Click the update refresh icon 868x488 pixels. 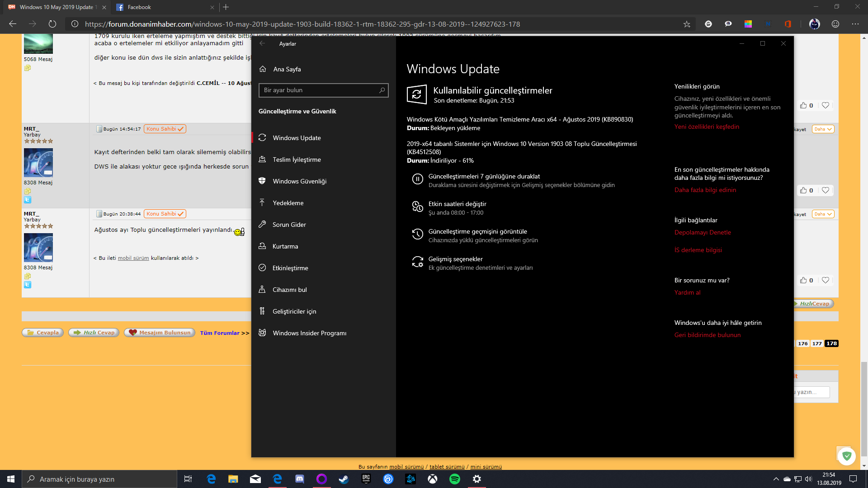tap(416, 94)
